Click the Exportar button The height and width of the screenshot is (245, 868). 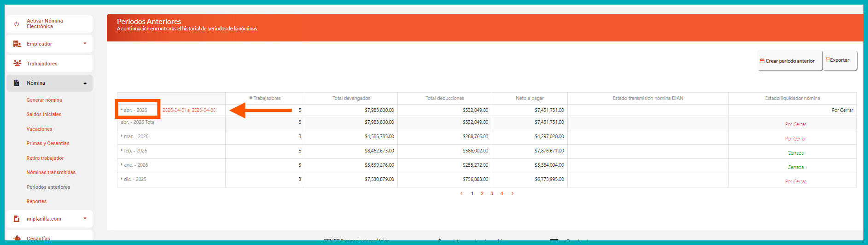(840, 60)
